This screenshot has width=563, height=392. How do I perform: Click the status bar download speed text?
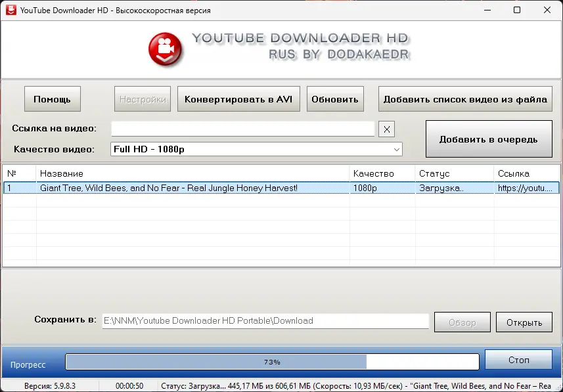click(358, 386)
